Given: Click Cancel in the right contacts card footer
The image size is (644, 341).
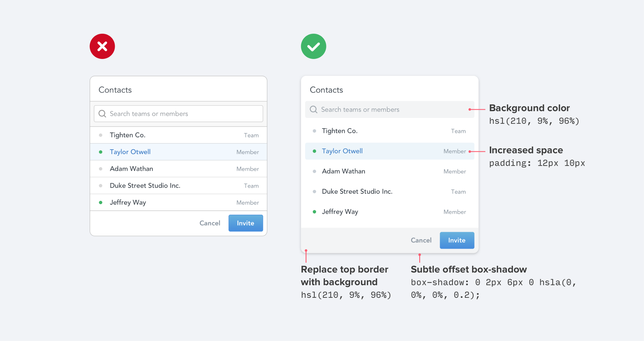Looking at the screenshot, I should click(421, 240).
